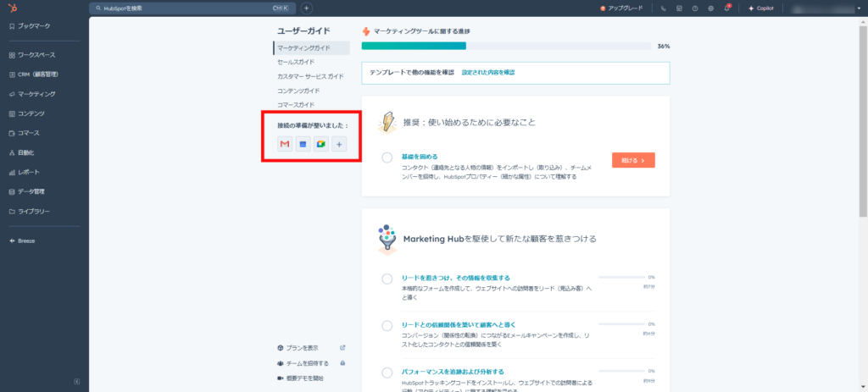868x392 pixels.
Task: Click the 続ける button
Action: click(x=633, y=160)
